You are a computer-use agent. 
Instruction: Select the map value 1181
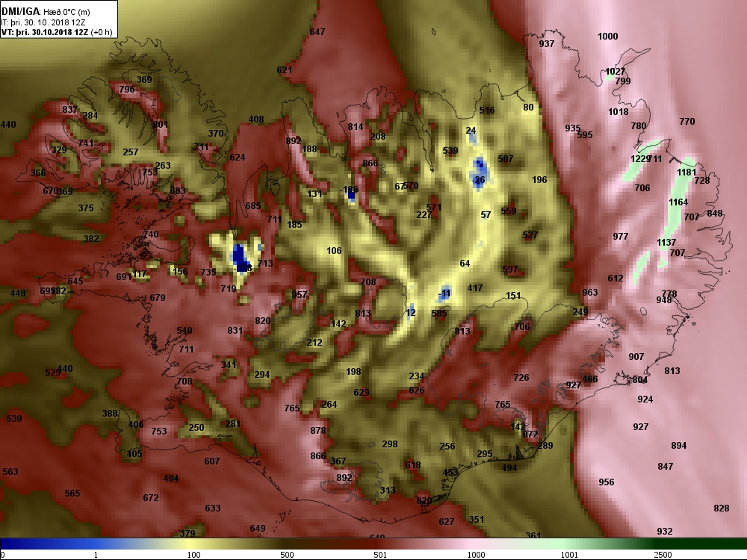click(686, 172)
